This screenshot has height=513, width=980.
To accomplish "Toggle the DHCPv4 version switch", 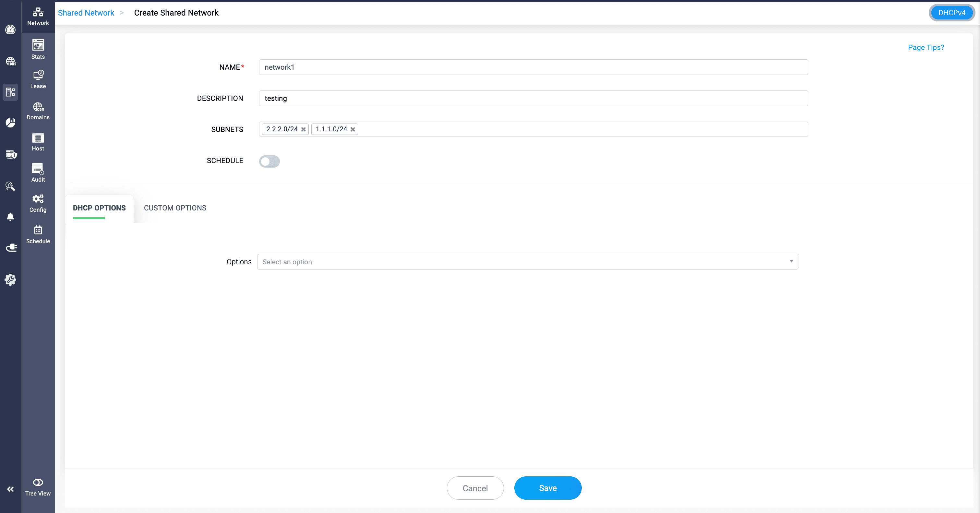I will [951, 13].
